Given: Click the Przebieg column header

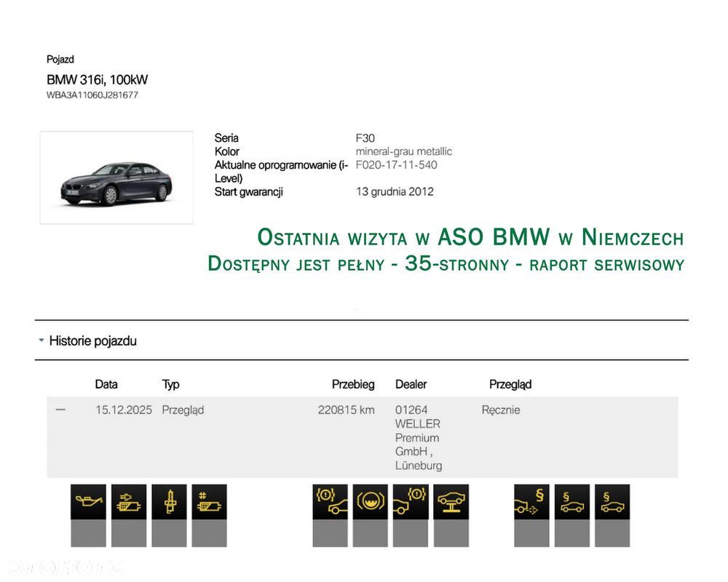Looking at the screenshot, I should pyautogui.click(x=353, y=385).
